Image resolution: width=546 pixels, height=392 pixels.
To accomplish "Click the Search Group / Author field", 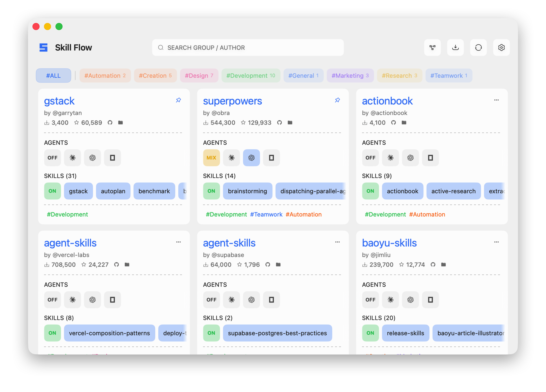I will click(247, 47).
